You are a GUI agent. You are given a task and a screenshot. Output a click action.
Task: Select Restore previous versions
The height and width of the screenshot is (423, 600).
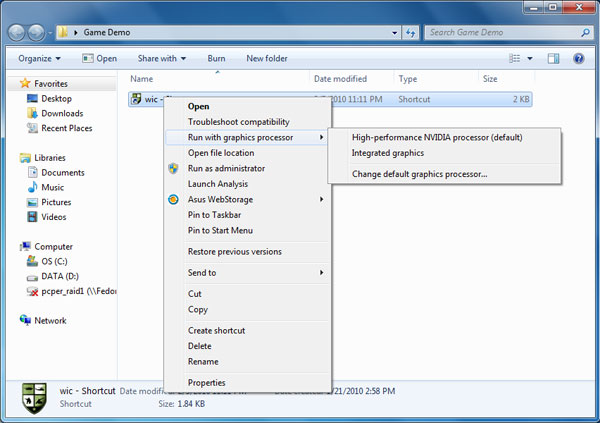point(247,252)
